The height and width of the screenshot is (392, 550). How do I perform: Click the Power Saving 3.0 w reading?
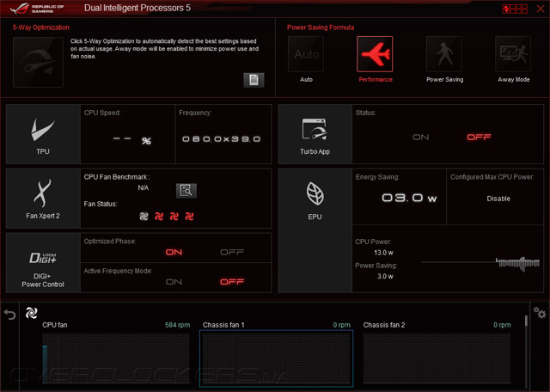click(385, 277)
